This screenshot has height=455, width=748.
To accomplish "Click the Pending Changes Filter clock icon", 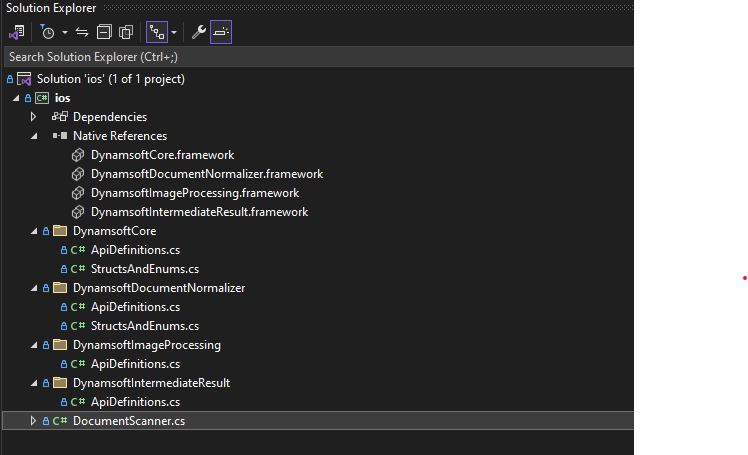I will pos(47,32).
